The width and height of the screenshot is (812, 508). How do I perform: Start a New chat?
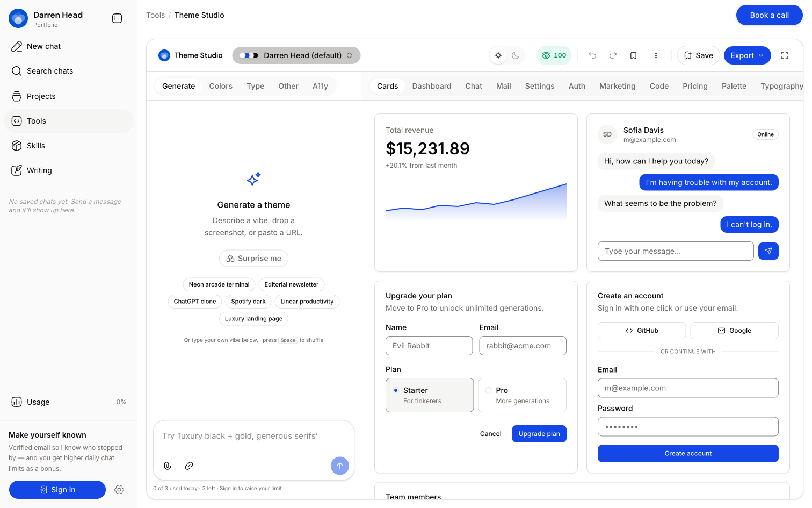[x=69, y=46]
